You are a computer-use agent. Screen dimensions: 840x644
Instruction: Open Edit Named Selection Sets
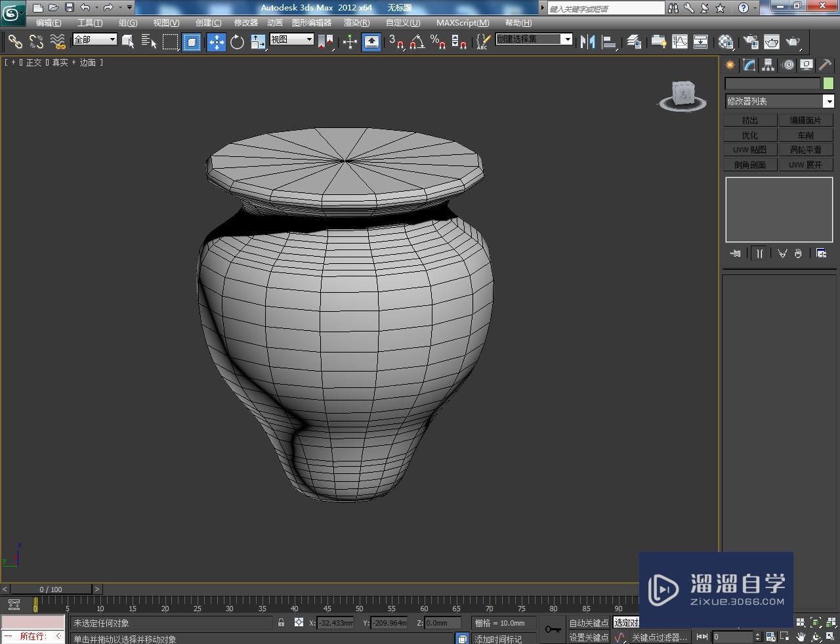pyautogui.click(x=483, y=42)
